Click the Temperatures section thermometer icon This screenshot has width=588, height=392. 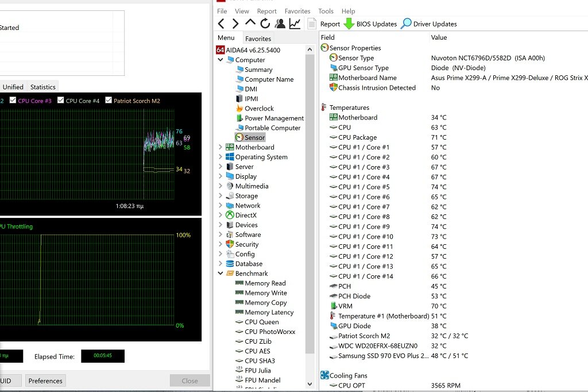coord(324,107)
